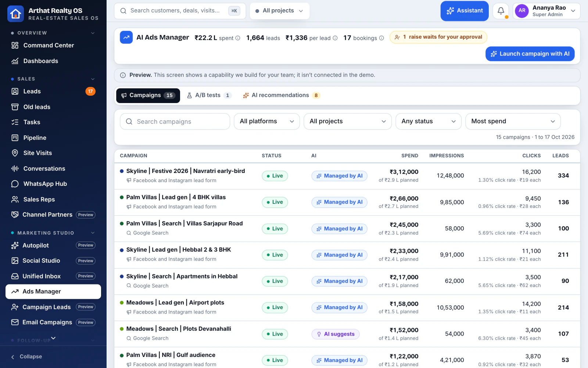
Task: Click the Assistant button
Action: pyautogui.click(x=465, y=11)
